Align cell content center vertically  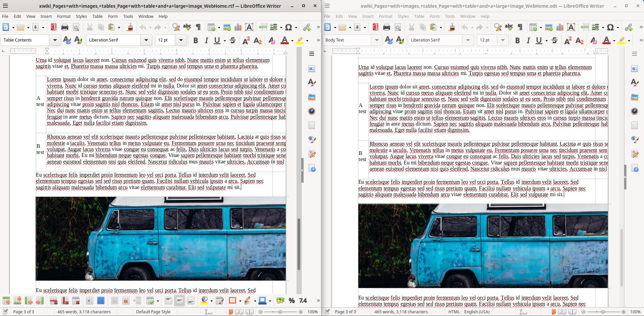coord(180,300)
